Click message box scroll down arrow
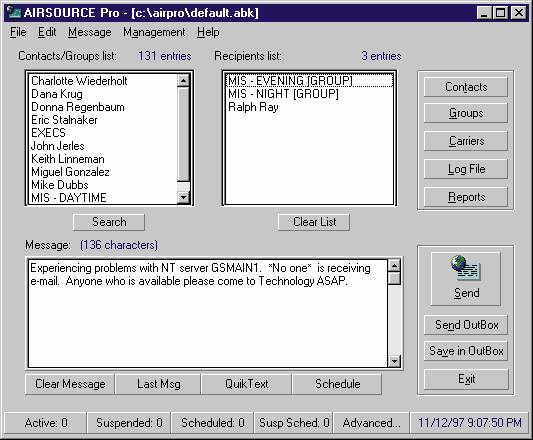Viewport: 533px width, 440px height. tap(394, 361)
